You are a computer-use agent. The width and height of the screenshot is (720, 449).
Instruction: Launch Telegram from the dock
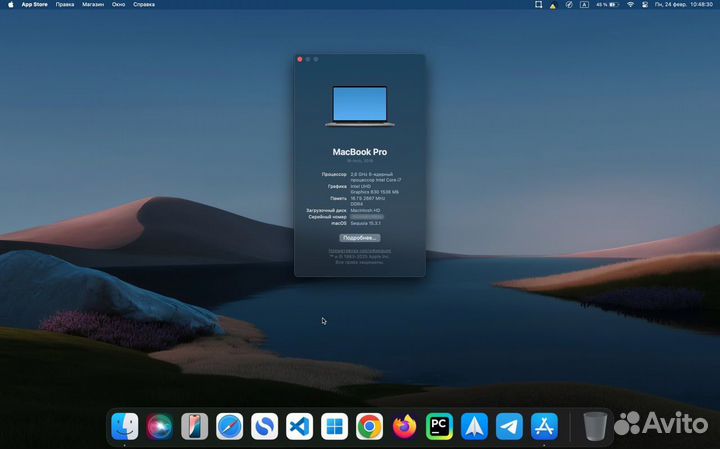pos(509,427)
